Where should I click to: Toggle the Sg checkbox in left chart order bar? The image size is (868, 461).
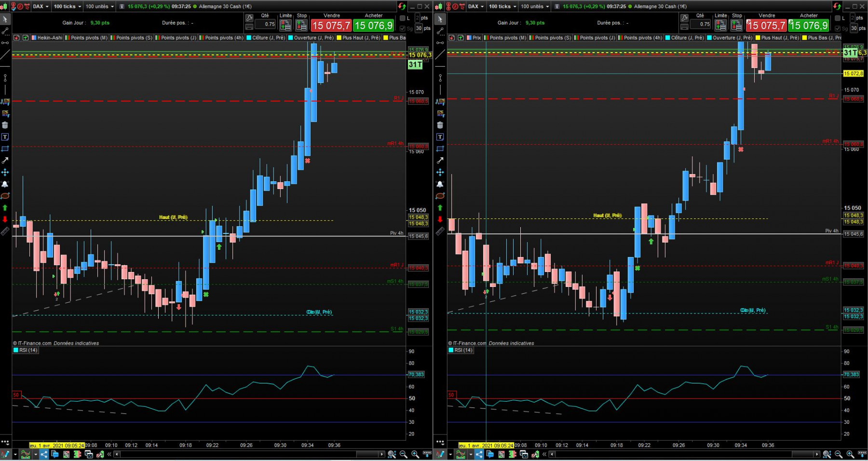(x=403, y=28)
